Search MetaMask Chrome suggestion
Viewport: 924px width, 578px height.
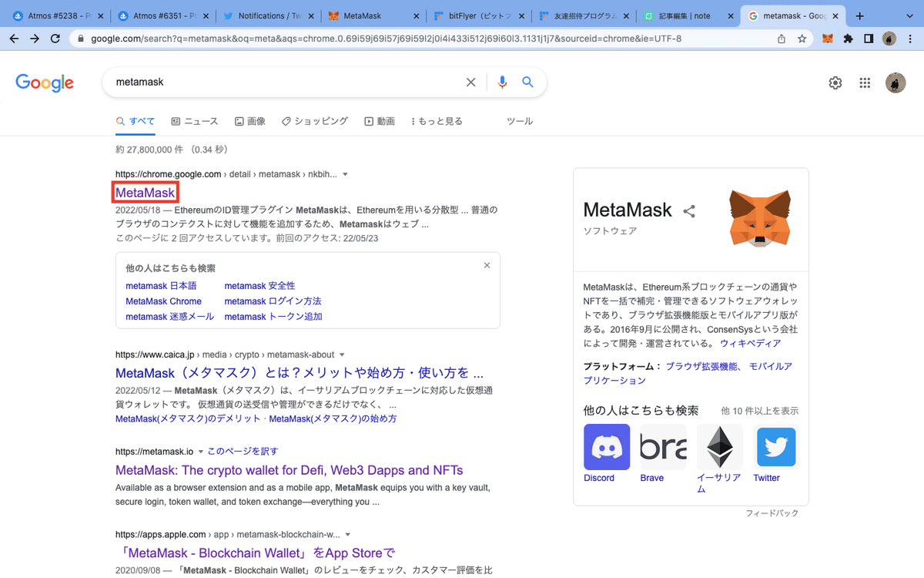pyautogui.click(x=163, y=301)
